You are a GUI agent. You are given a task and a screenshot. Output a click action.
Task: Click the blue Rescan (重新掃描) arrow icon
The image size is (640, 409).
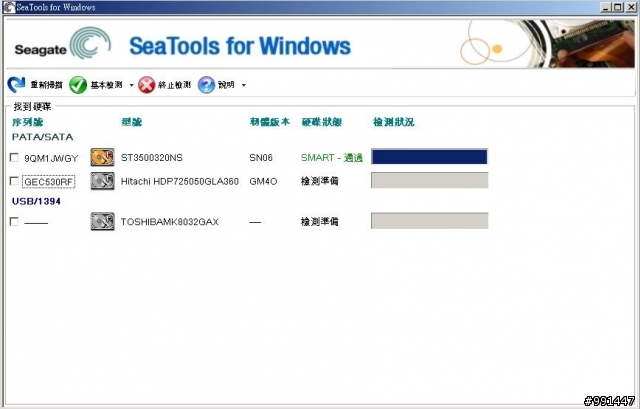click(16, 85)
